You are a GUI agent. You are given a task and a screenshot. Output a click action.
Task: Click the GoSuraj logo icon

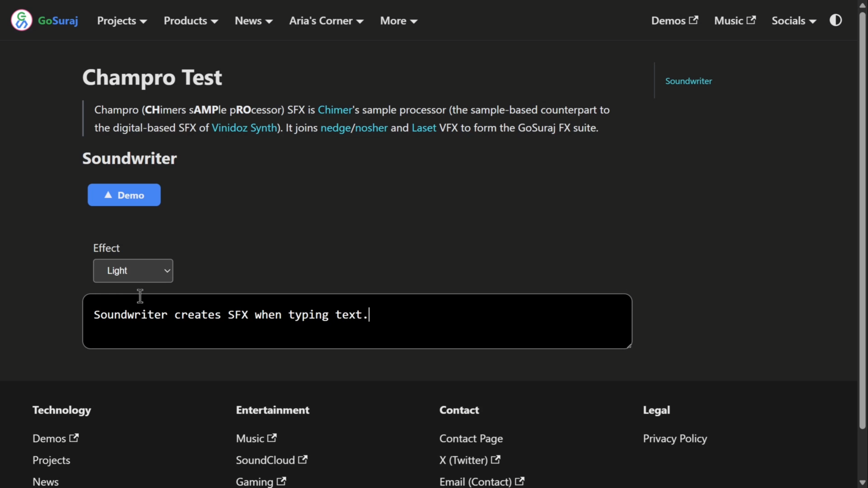coord(21,20)
